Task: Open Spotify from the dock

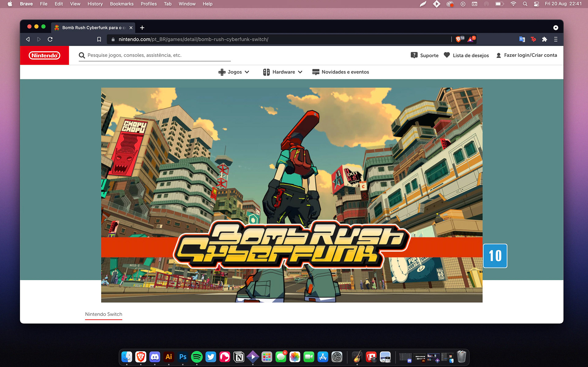Action: [197, 357]
